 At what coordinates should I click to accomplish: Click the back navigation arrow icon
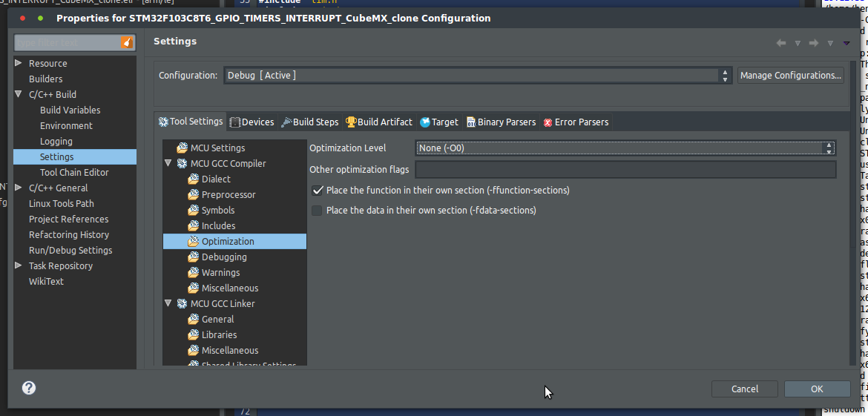coord(781,43)
